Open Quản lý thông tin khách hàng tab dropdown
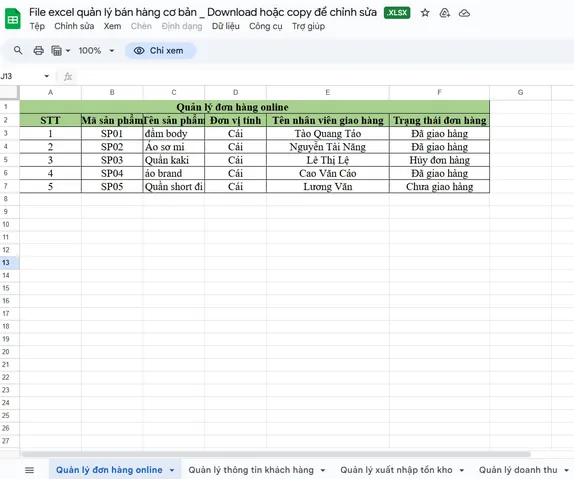The height and width of the screenshot is (479, 574). coord(323,470)
